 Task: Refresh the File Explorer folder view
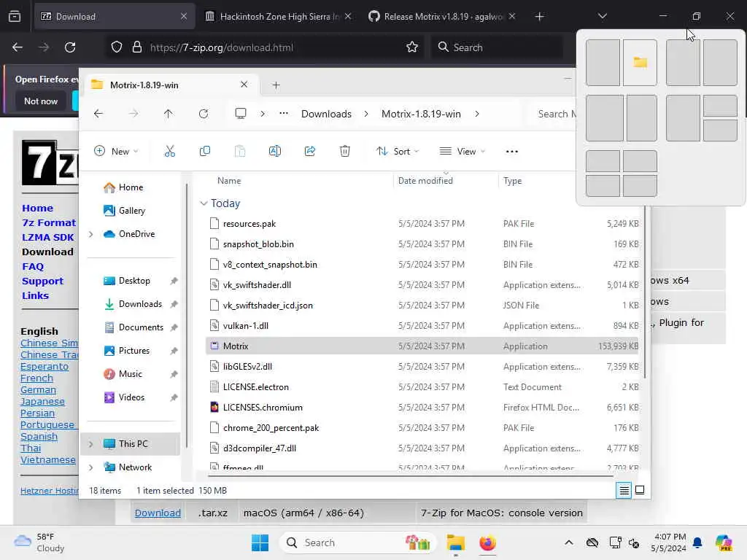[204, 114]
